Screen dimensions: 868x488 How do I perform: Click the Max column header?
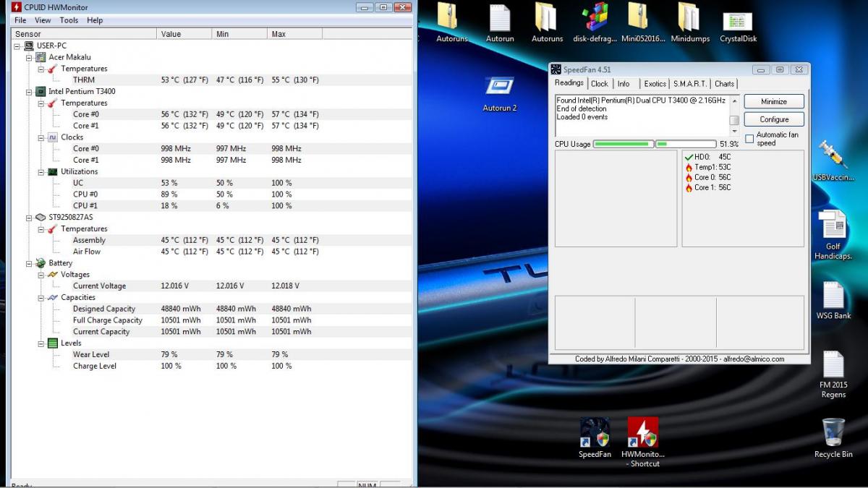pos(294,34)
